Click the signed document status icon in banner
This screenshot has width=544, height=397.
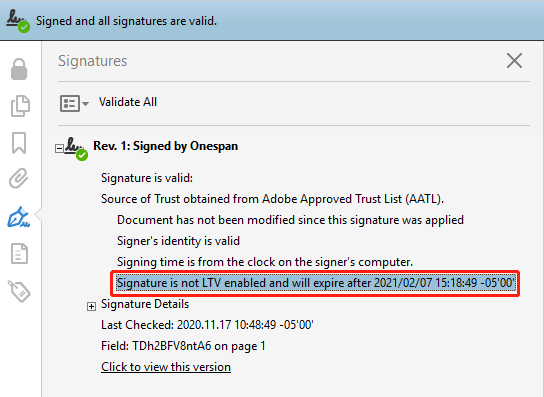point(17,22)
